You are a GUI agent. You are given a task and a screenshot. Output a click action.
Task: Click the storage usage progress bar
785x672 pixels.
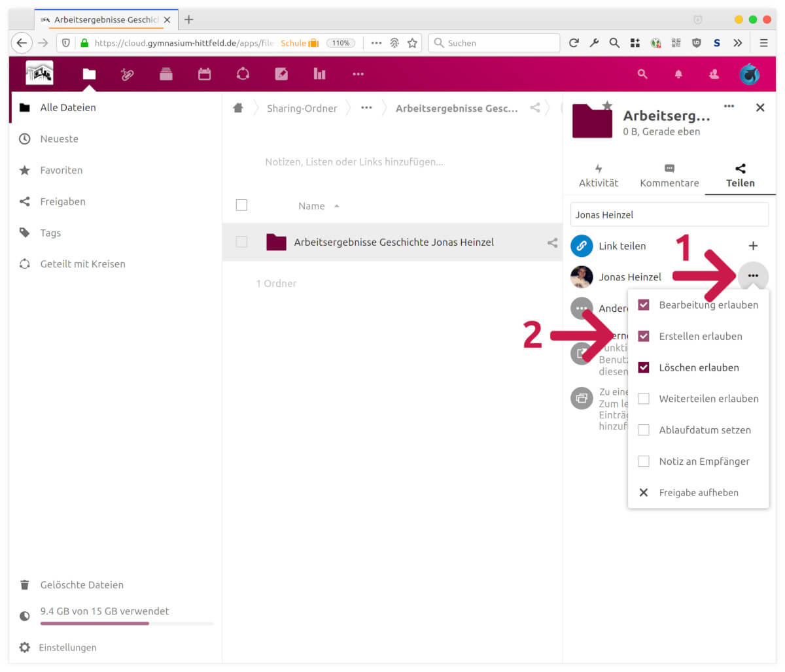click(x=126, y=624)
